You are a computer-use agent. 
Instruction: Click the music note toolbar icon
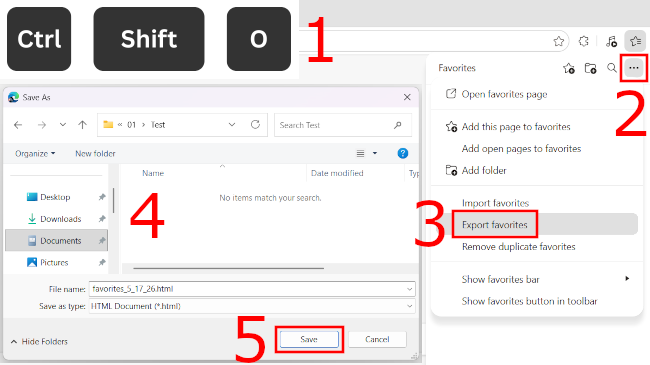click(611, 41)
